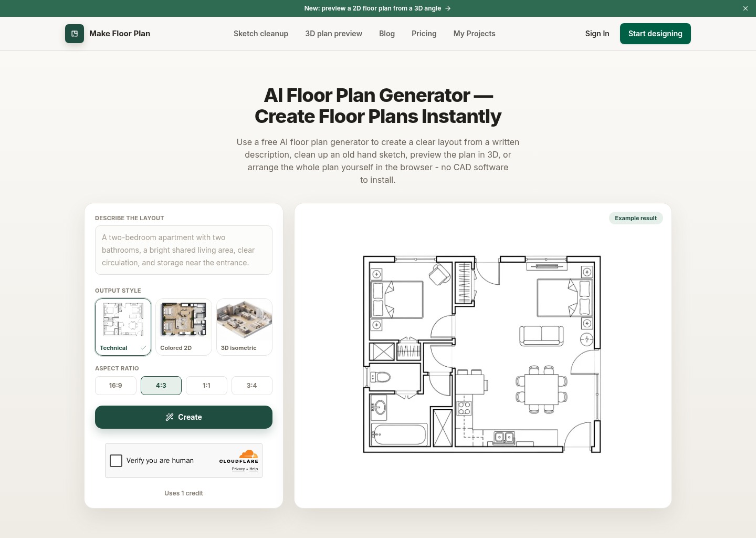Screen dimensions: 756x538
Task: Click the Start designing button
Action: click(x=655, y=34)
